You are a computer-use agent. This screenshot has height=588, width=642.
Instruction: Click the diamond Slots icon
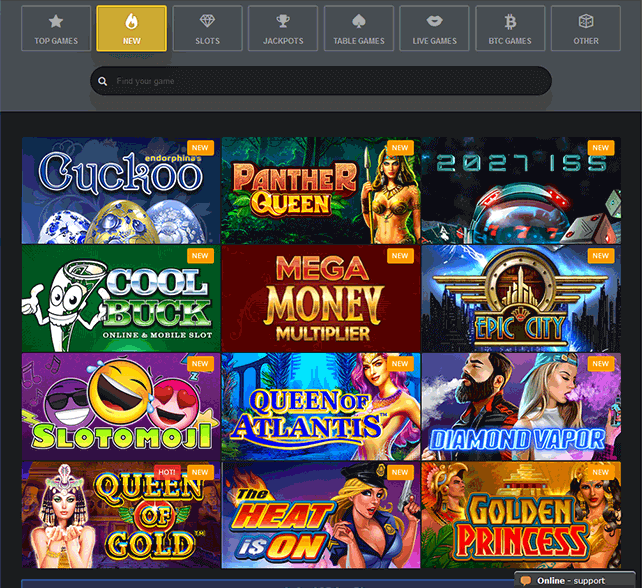click(207, 21)
